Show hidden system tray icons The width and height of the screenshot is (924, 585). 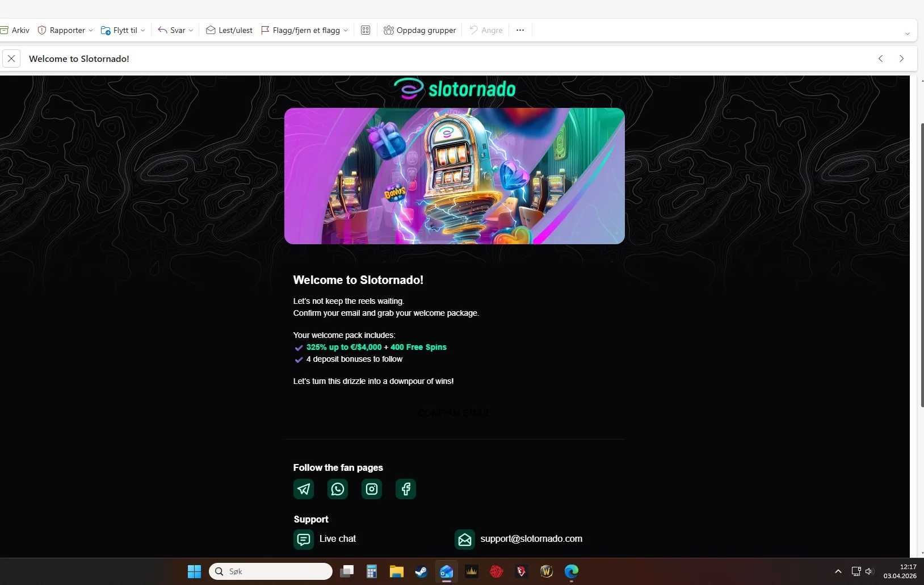click(x=838, y=571)
